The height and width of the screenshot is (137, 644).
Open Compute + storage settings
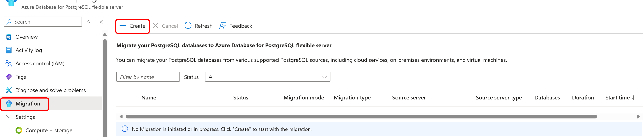(x=49, y=131)
